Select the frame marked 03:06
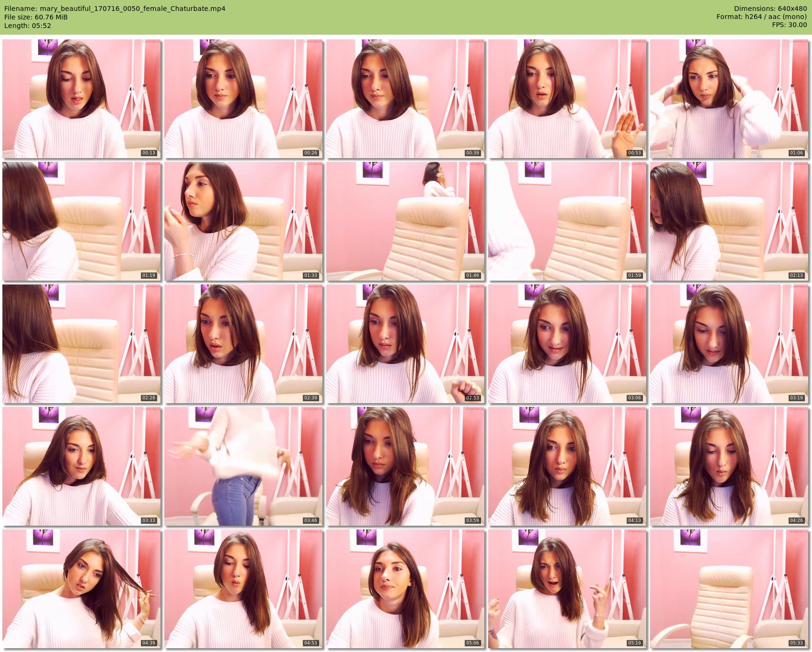The image size is (812, 652). click(567, 344)
